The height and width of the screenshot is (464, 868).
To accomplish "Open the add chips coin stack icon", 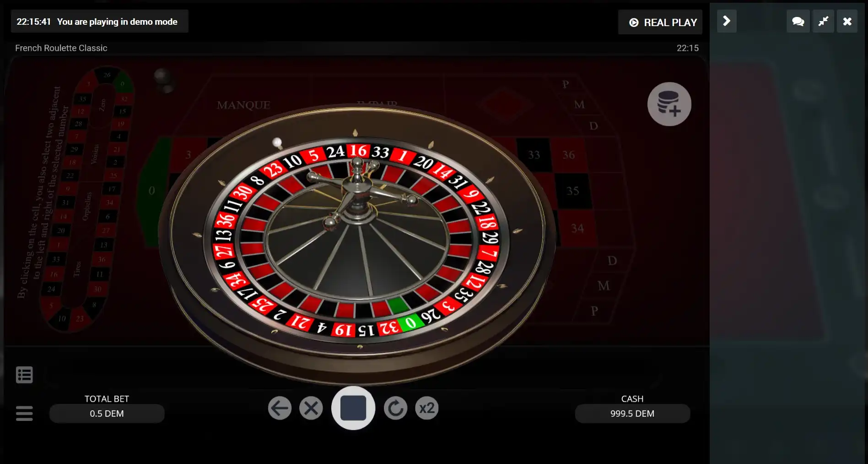I will (x=669, y=104).
